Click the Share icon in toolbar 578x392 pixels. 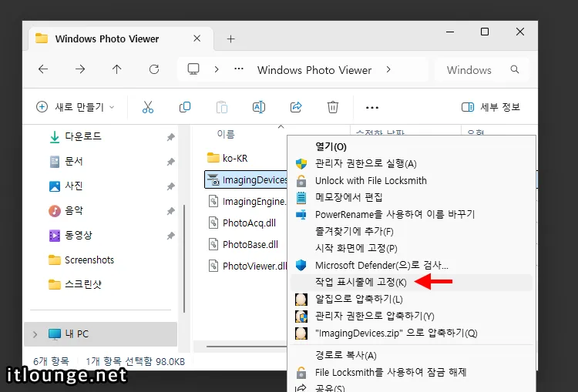(x=296, y=107)
